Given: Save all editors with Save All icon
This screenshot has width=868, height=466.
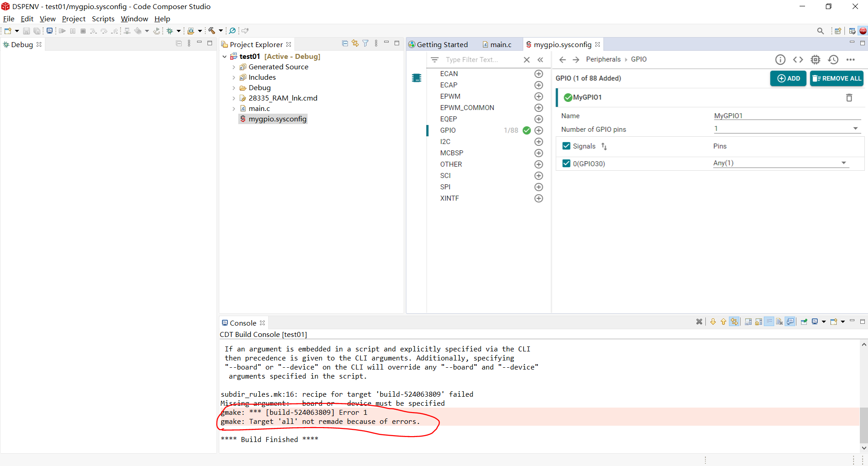Looking at the screenshot, I should [37, 31].
